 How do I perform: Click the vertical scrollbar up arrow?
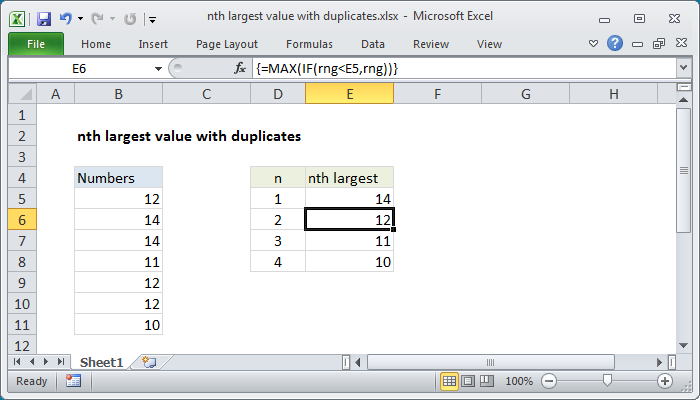(683, 100)
